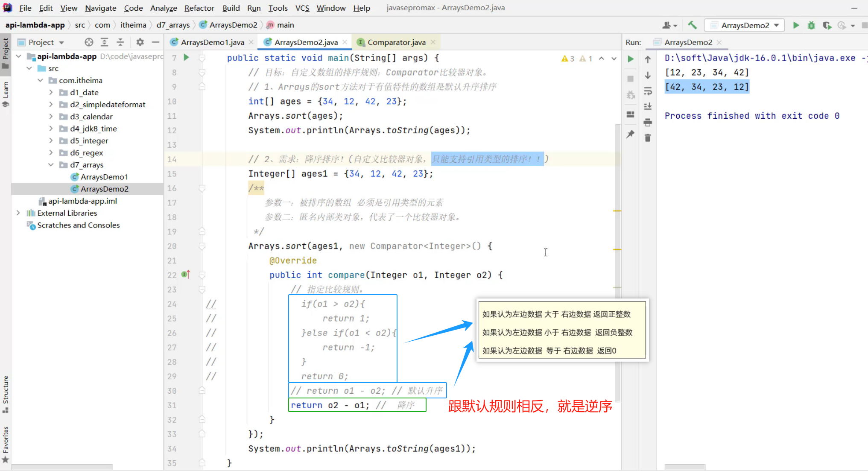868x471 pixels.
Task: Open the Refactor menu
Action: tap(199, 8)
